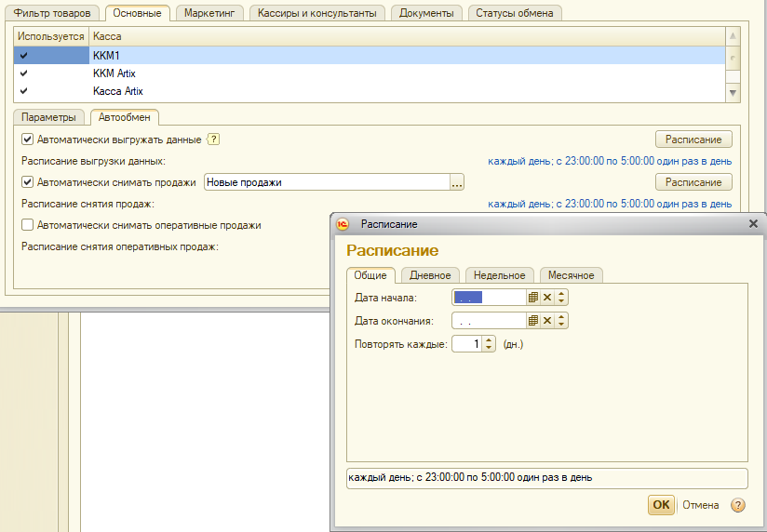Click Расписание button for data upload
The image size is (767, 532).
(693, 140)
